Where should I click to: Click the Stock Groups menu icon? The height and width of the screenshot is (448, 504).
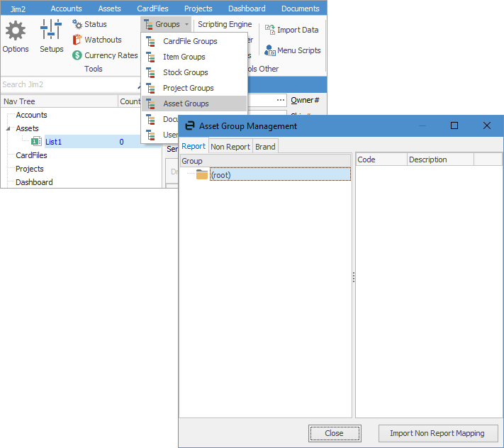(150, 72)
